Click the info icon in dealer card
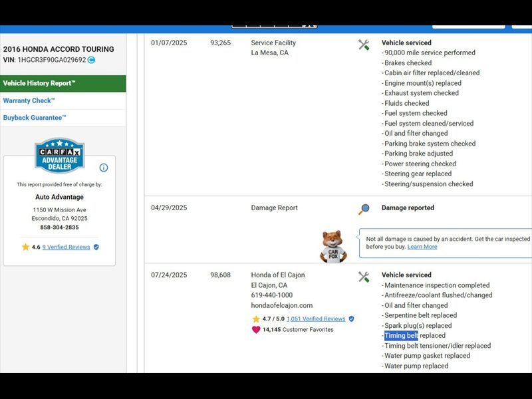This screenshot has width=532, height=399. point(104,168)
